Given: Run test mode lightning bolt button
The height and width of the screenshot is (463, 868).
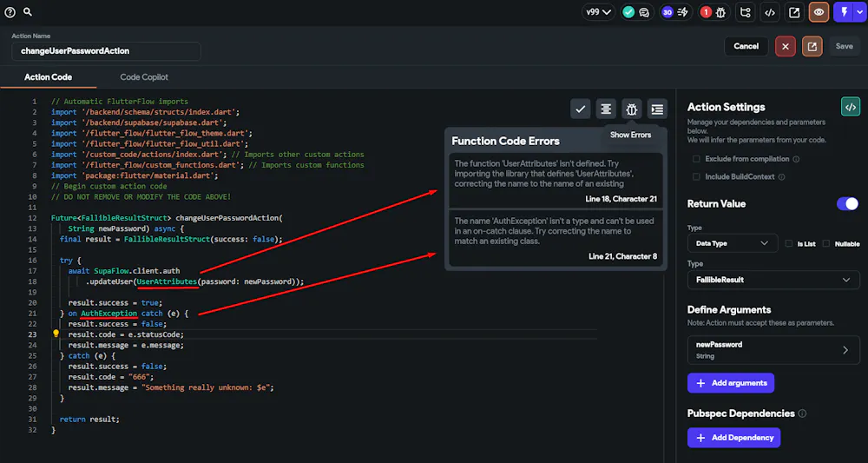Looking at the screenshot, I should tap(844, 12).
